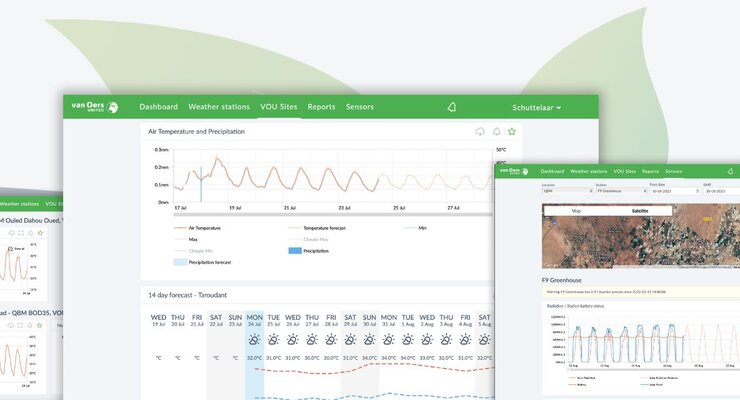This screenshot has width=740, height=400.
Task: Open the From date picker in right window
Action: point(675,191)
